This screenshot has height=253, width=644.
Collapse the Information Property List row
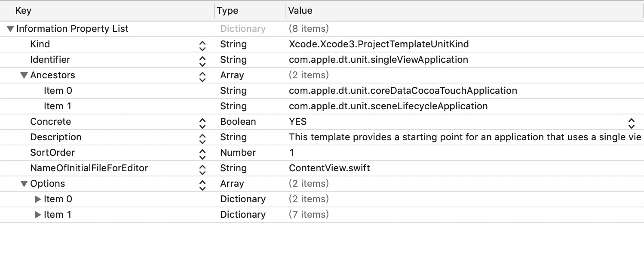pos(10,29)
